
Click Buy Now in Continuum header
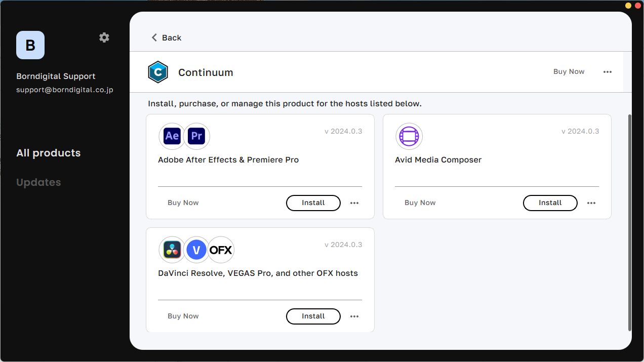point(569,71)
